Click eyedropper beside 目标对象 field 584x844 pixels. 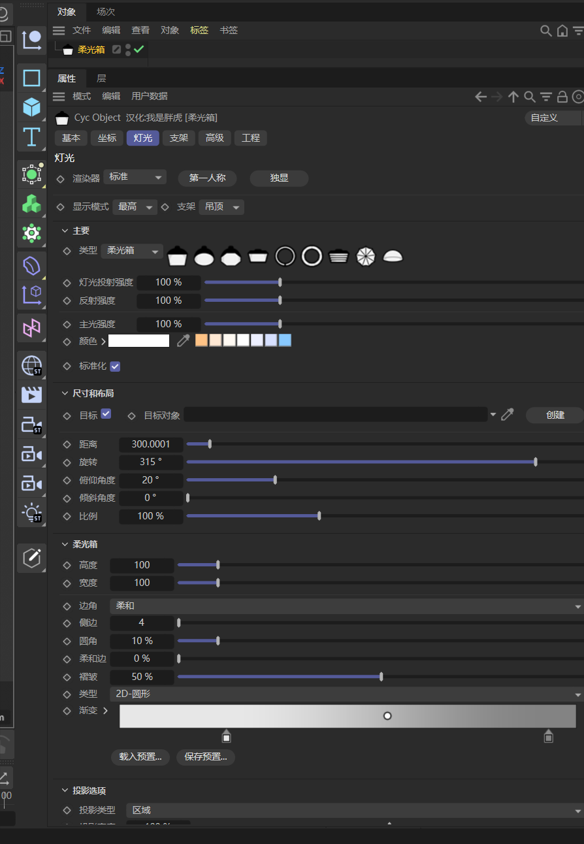507,414
